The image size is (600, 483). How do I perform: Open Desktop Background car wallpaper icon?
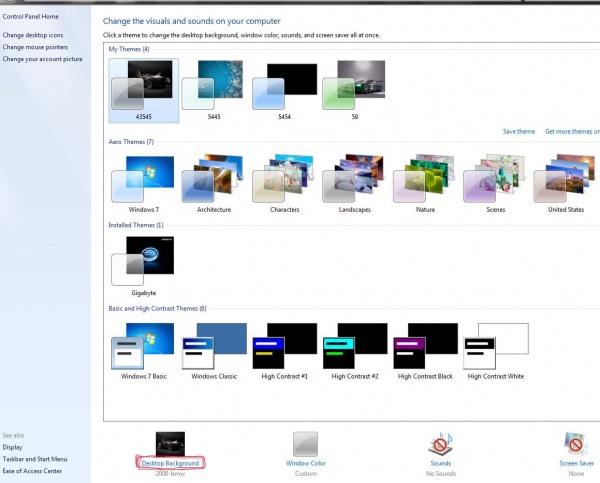point(170,444)
